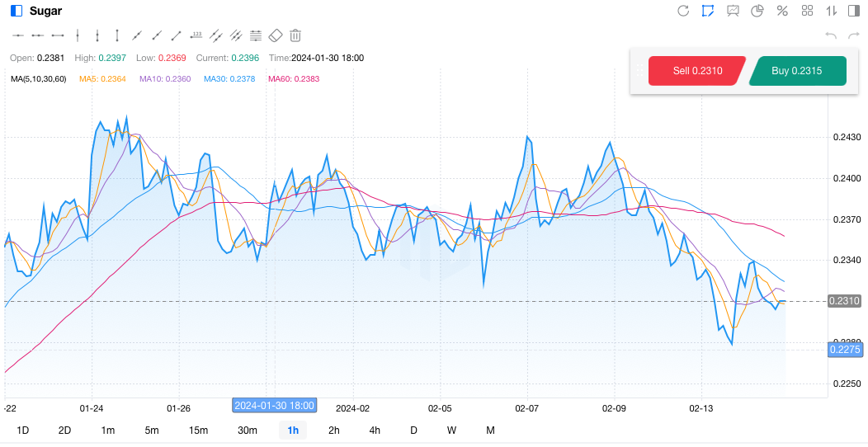Select the price line tool labeled 123

[196, 35]
